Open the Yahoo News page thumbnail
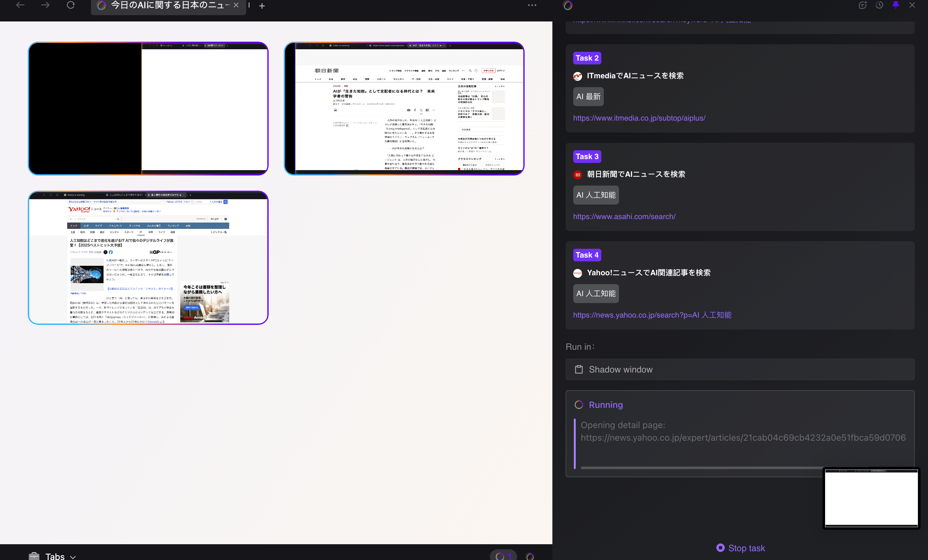This screenshot has height=560, width=928. [x=148, y=258]
